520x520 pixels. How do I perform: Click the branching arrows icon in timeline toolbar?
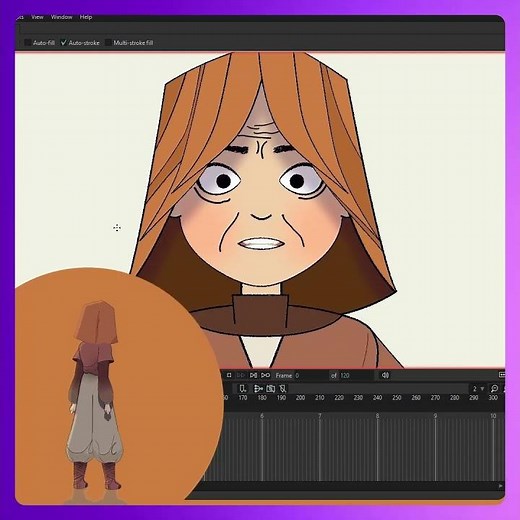coord(258,388)
